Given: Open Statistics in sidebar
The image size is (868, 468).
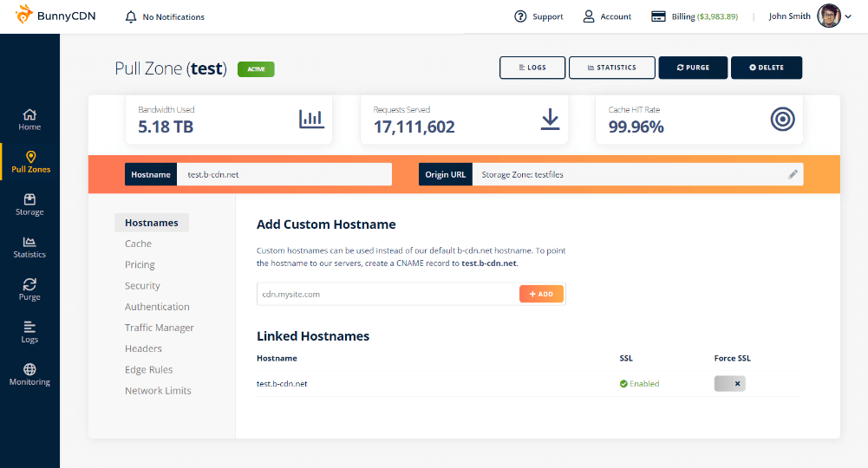Looking at the screenshot, I should [29, 247].
